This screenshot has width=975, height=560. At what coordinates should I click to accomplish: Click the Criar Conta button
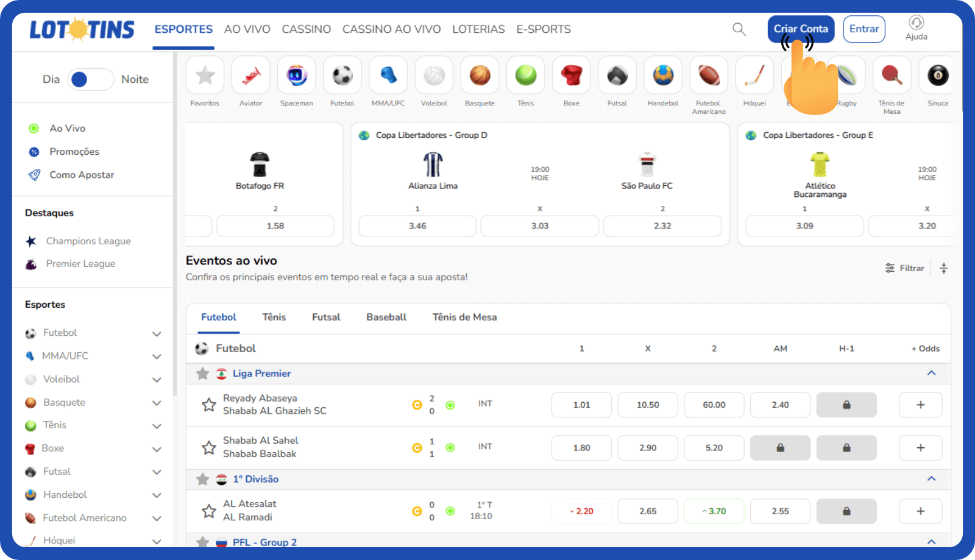tap(801, 29)
